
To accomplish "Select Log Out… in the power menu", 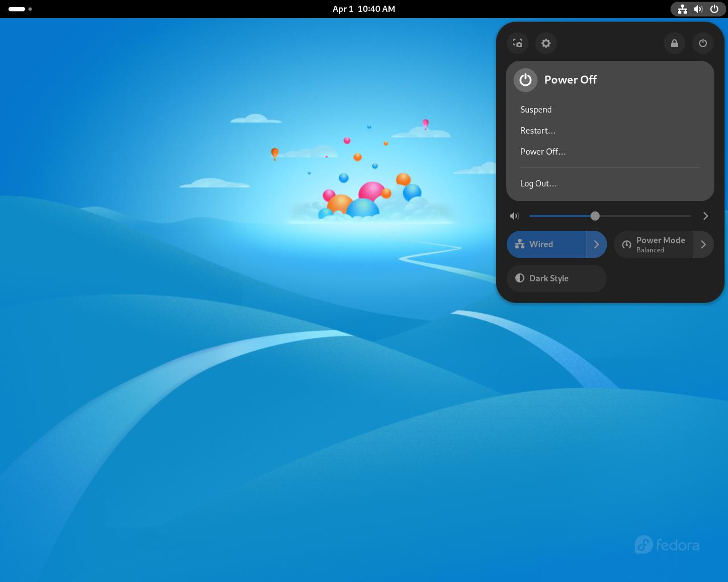I will (x=610, y=184).
